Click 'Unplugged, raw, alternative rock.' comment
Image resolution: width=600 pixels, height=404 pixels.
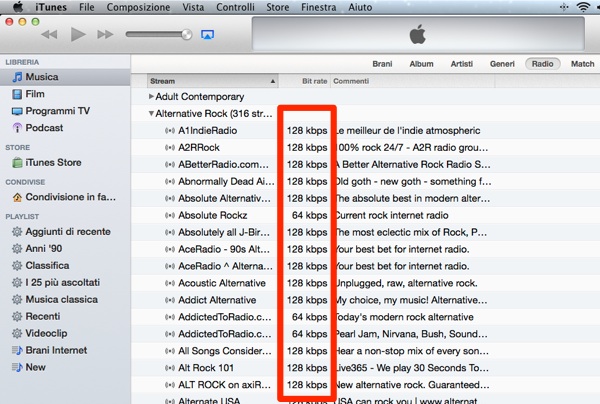tap(406, 283)
